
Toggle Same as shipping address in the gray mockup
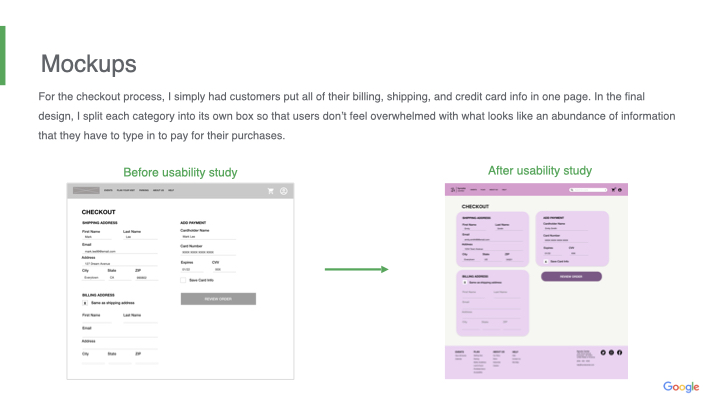click(x=85, y=303)
